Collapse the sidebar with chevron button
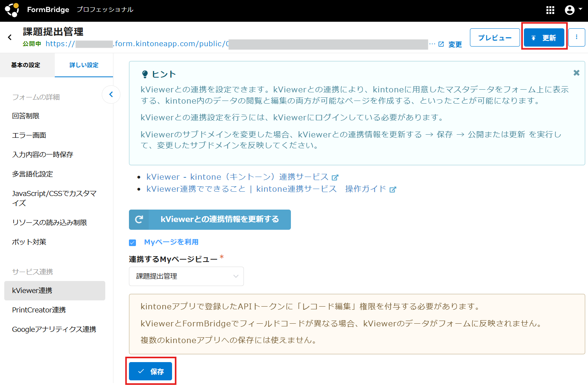The height and width of the screenshot is (385, 588). [x=111, y=94]
